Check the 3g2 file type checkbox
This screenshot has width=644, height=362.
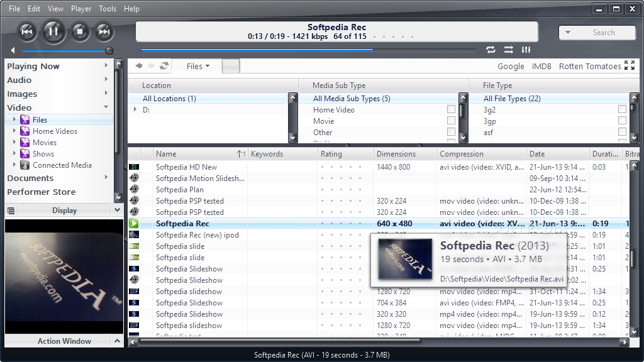(x=622, y=109)
